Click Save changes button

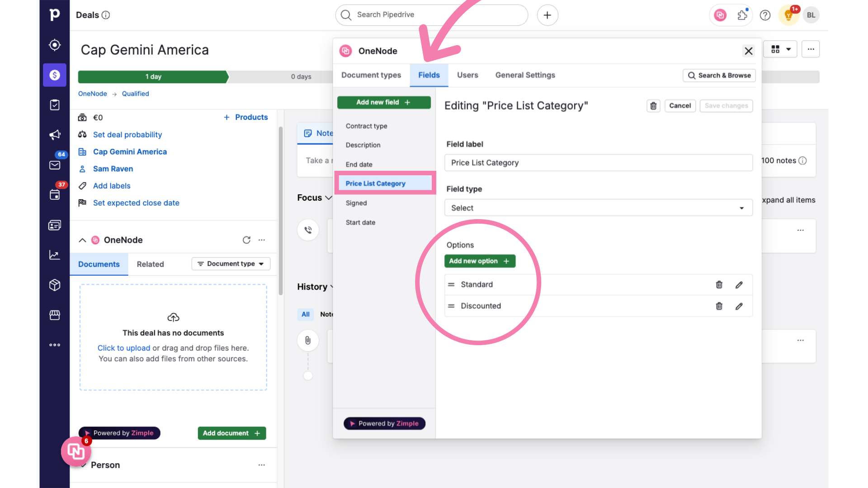726,106
